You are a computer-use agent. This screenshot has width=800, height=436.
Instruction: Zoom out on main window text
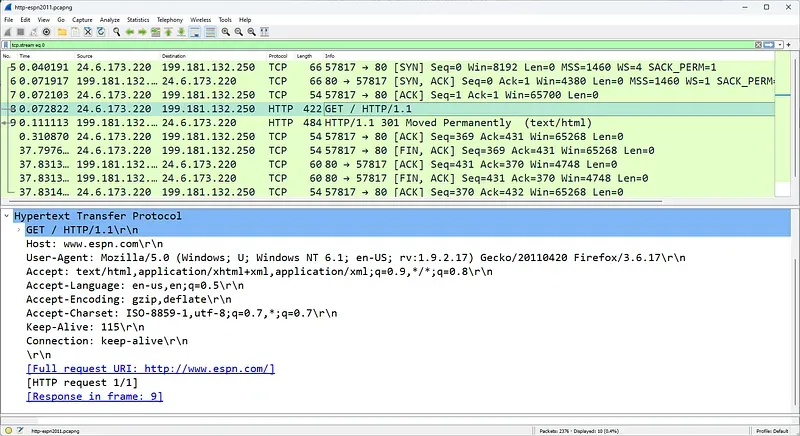[x=238, y=32]
